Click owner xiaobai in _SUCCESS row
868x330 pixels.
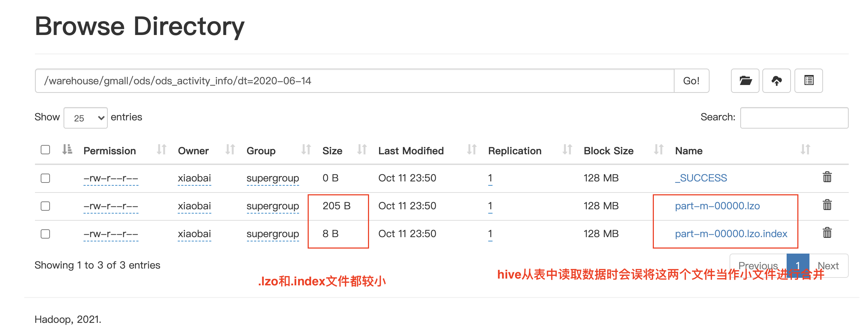pos(195,178)
